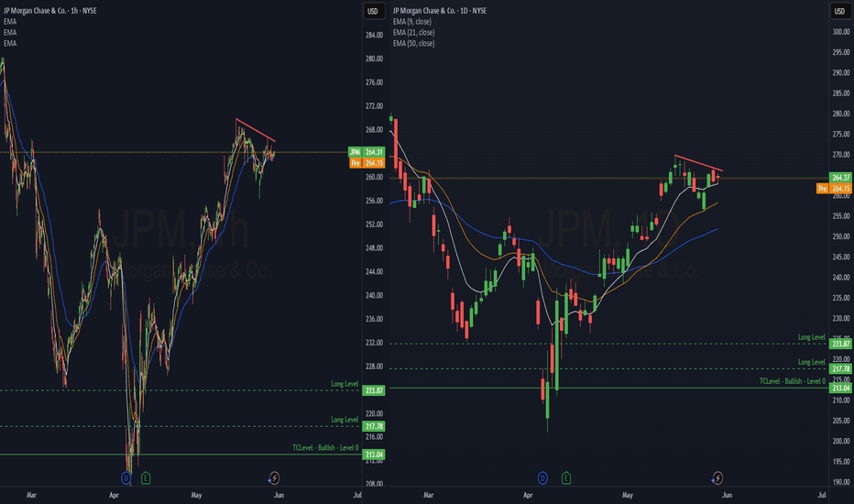Image resolution: width=854 pixels, height=504 pixels.
Task: Click the 217.78 price tag on 1D chart
Action: click(x=840, y=369)
